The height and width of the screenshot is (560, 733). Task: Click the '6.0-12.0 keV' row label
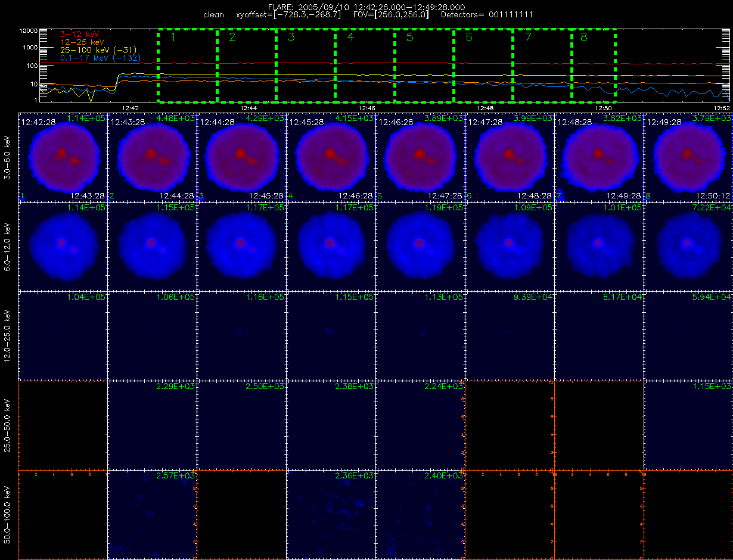[7, 247]
